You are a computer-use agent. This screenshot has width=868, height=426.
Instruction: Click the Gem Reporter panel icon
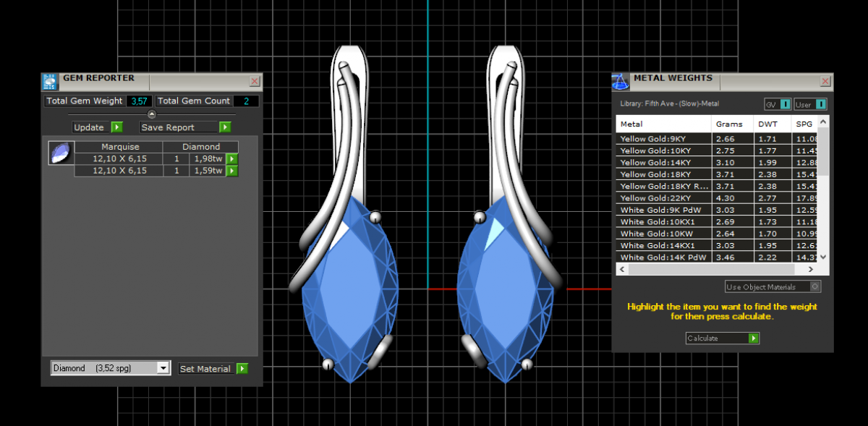49,81
